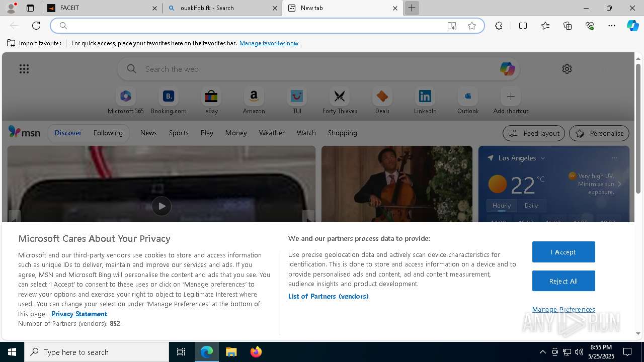Open Manage favorites now link
The image size is (644, 362).
click(269, 43)
